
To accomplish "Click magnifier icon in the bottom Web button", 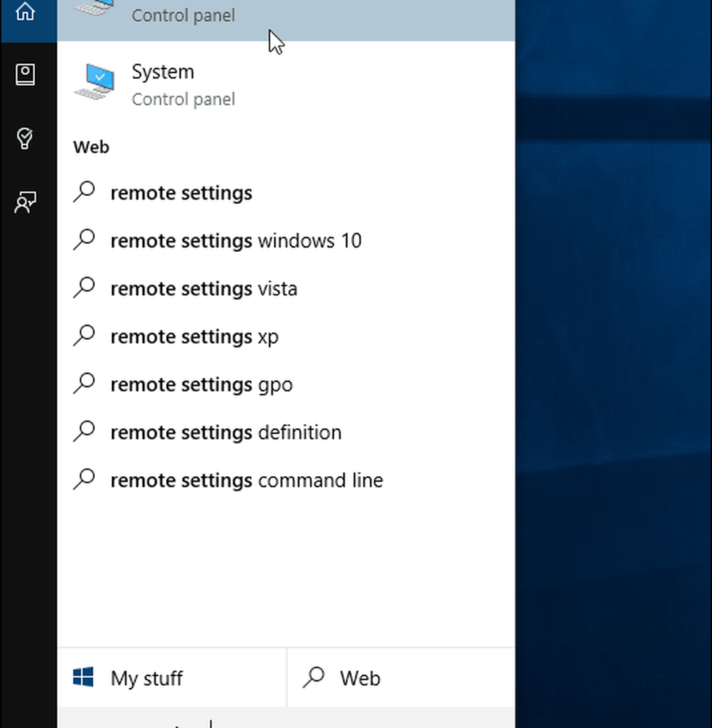I will 314,678.
